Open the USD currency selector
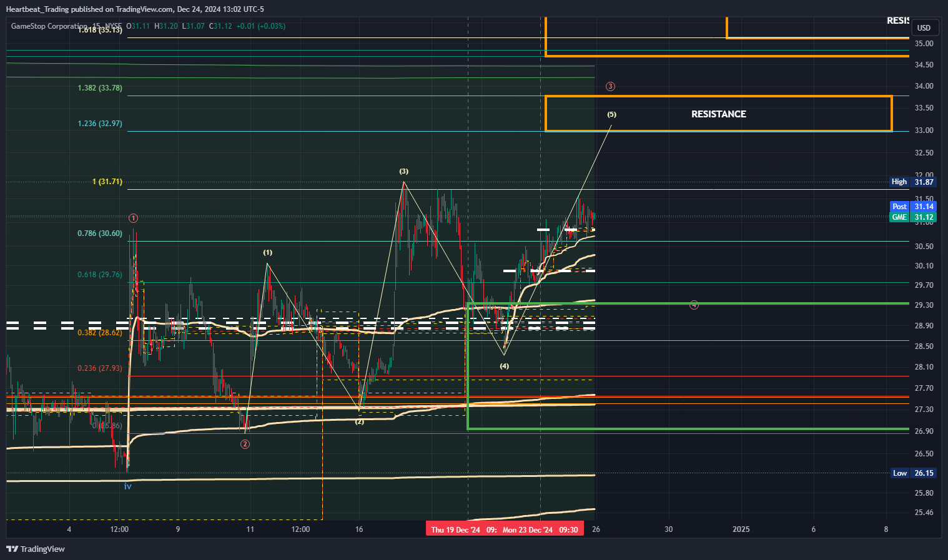 pyautogui.click(x=924, y=27)
